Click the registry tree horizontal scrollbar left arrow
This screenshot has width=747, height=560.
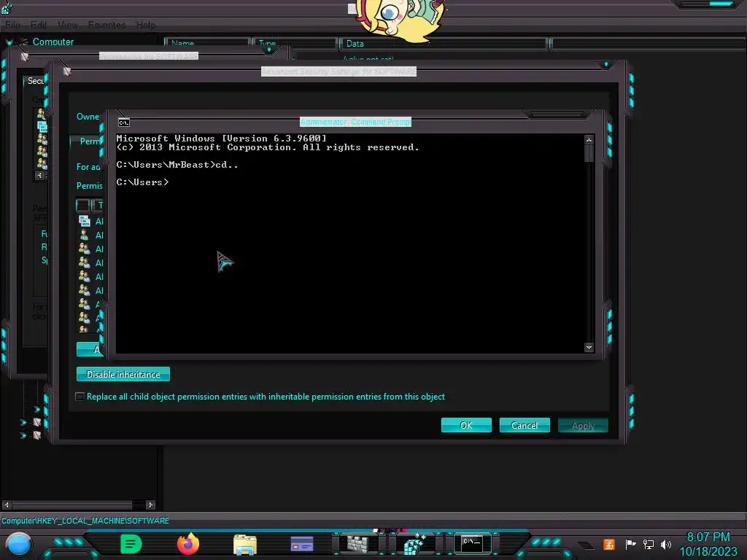click(x=7, y=505)
